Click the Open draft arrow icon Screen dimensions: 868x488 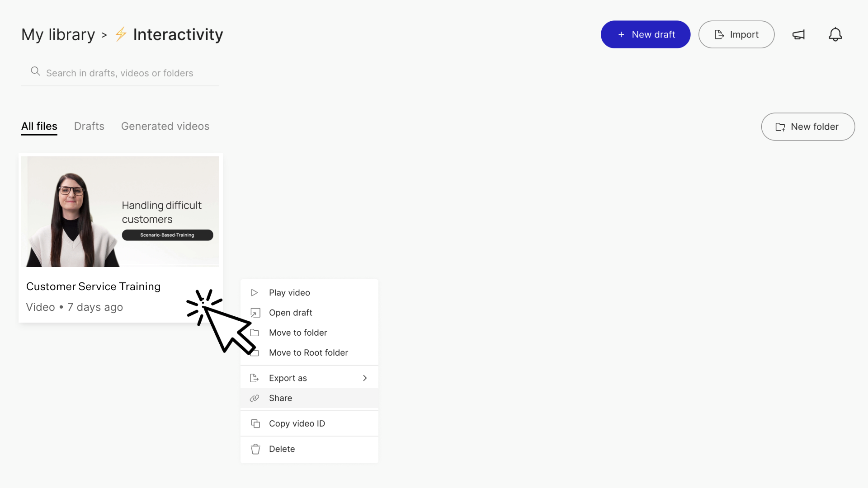click(x=255, y=313)
